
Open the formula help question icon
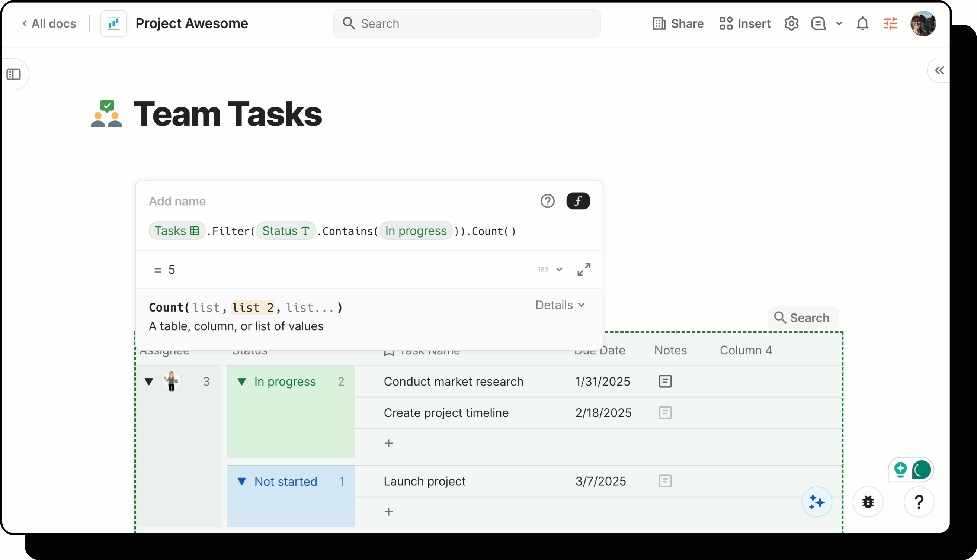547,201
